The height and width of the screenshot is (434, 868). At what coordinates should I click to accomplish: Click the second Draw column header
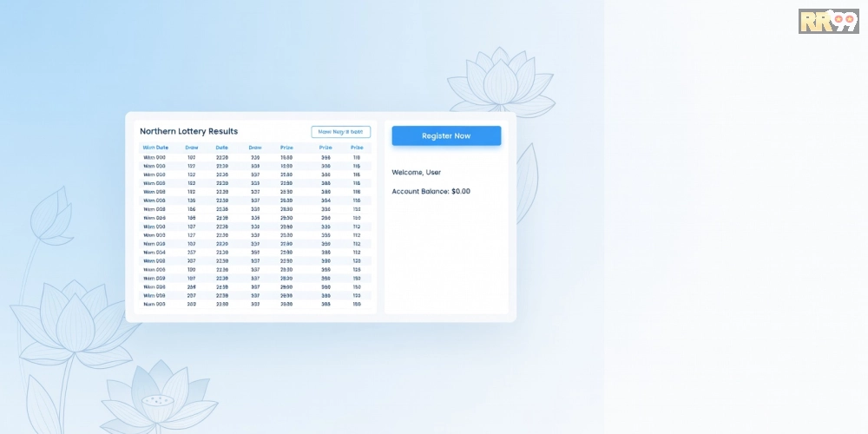pyautogui.click(x=255, y=148)
